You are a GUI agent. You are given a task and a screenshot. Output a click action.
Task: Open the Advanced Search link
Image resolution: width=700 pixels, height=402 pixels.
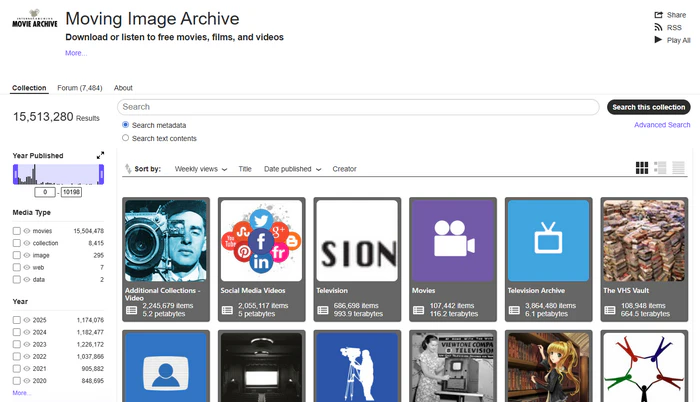(662, 125)
